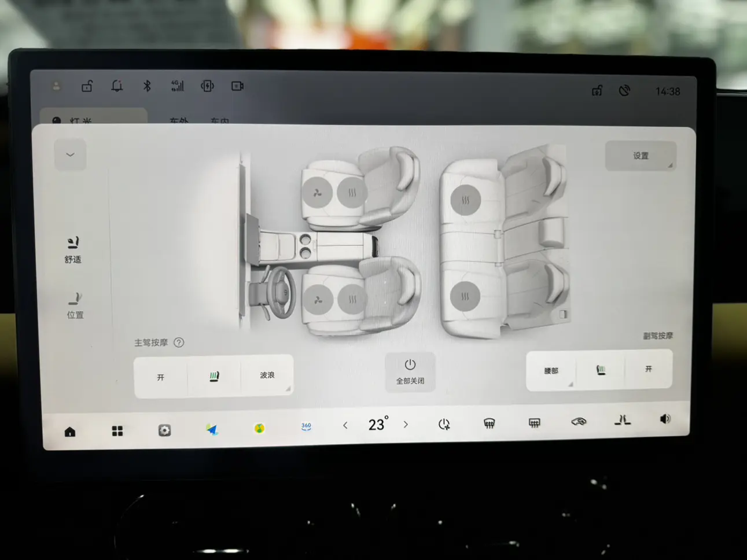747x560 pixels.
Task: Open the 波浪 massage mode dropdown
Action: click(x=267, y=376)
